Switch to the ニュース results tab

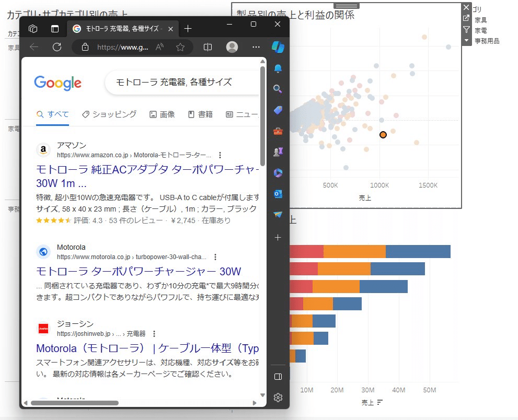[242, 114]
